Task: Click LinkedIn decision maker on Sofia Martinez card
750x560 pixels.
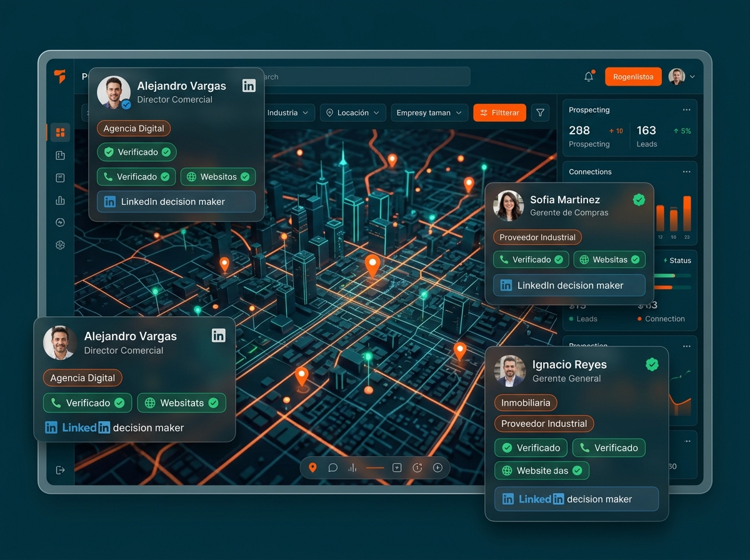Action: click(x=569, y=285)
